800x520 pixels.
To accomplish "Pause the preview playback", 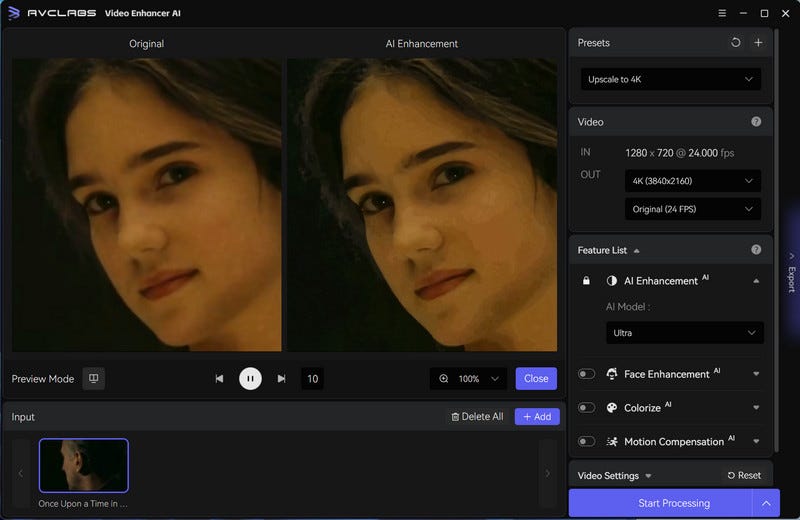I will [x=250, y=379].
